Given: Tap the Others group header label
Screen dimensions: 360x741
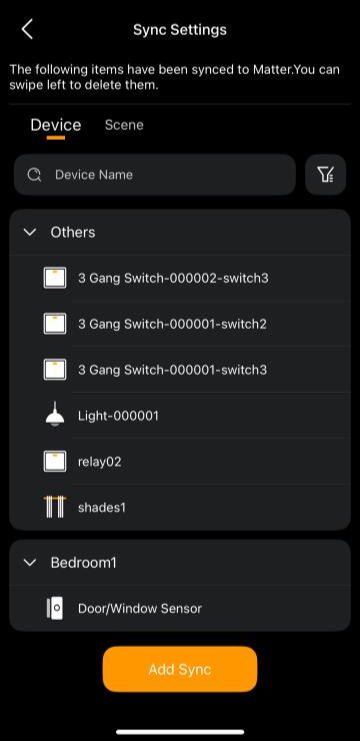Looking at the screenshot, I should coord(73,232).
